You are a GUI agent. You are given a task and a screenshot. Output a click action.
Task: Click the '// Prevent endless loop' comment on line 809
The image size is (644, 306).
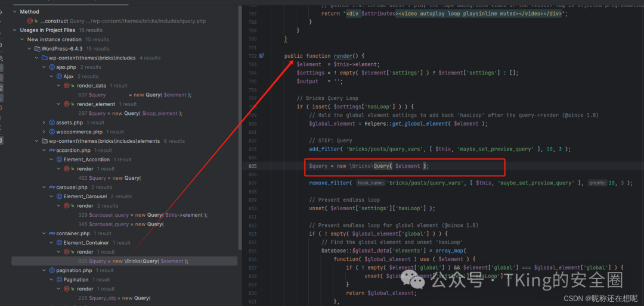click(344, 200)
